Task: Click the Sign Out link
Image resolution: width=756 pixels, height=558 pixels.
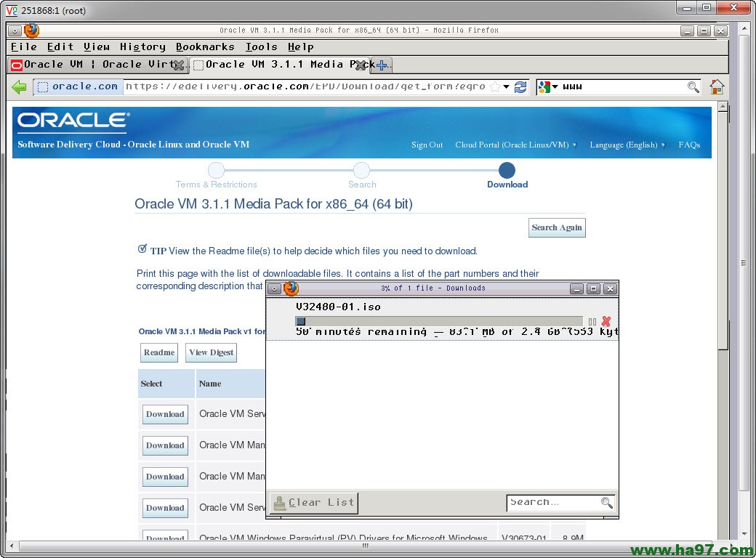Action: [x=427, y=145]
